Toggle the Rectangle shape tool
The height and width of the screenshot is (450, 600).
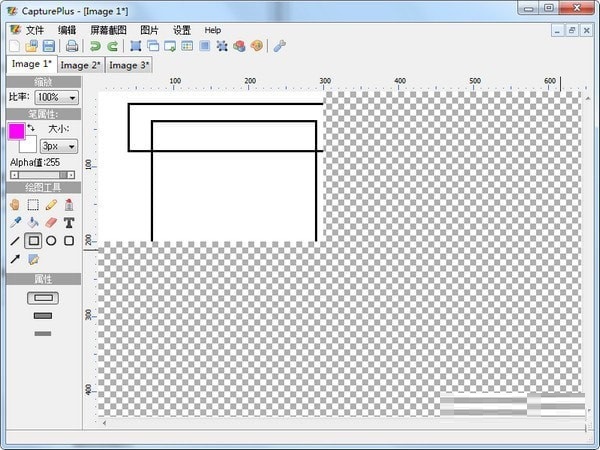33,241
